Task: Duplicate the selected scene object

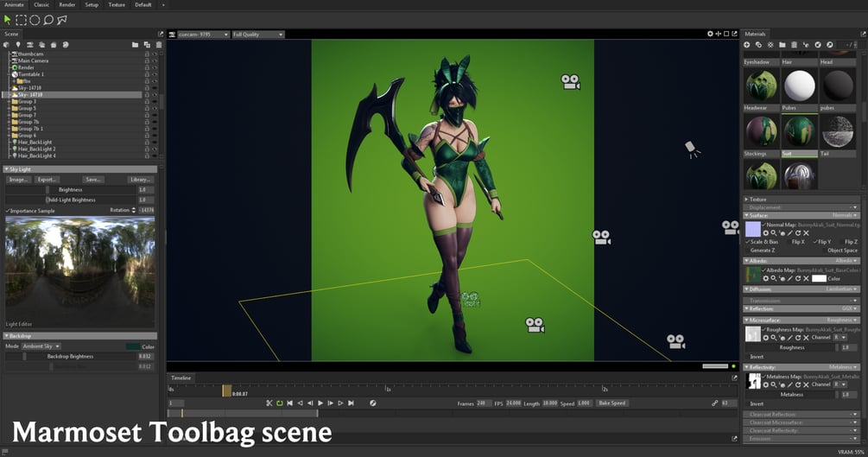Action: click(x=147, y=45)
